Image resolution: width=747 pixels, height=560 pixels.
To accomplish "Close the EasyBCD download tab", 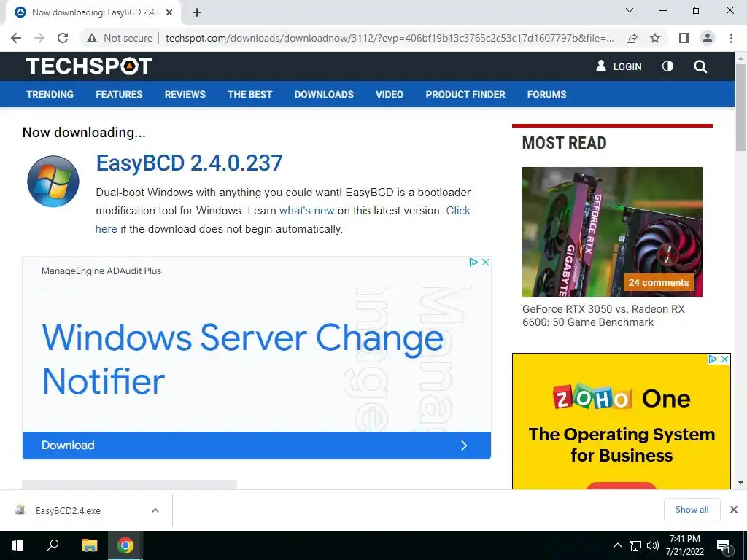I will point(169,12).
